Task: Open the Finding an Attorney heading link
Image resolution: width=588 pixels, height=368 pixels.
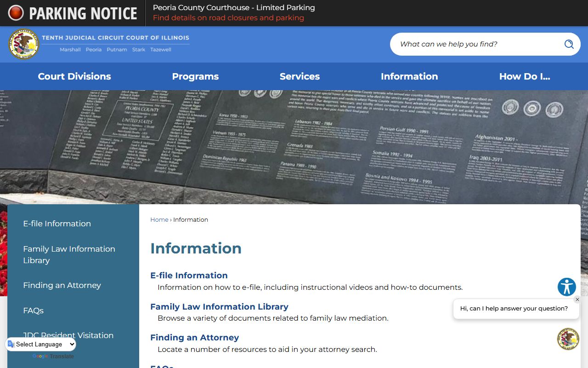Action: 194,338
